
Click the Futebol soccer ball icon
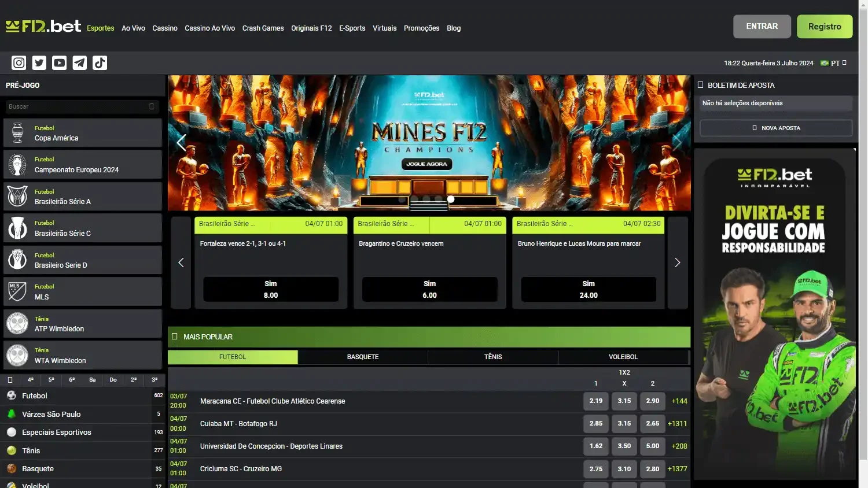tap(12, 395)
